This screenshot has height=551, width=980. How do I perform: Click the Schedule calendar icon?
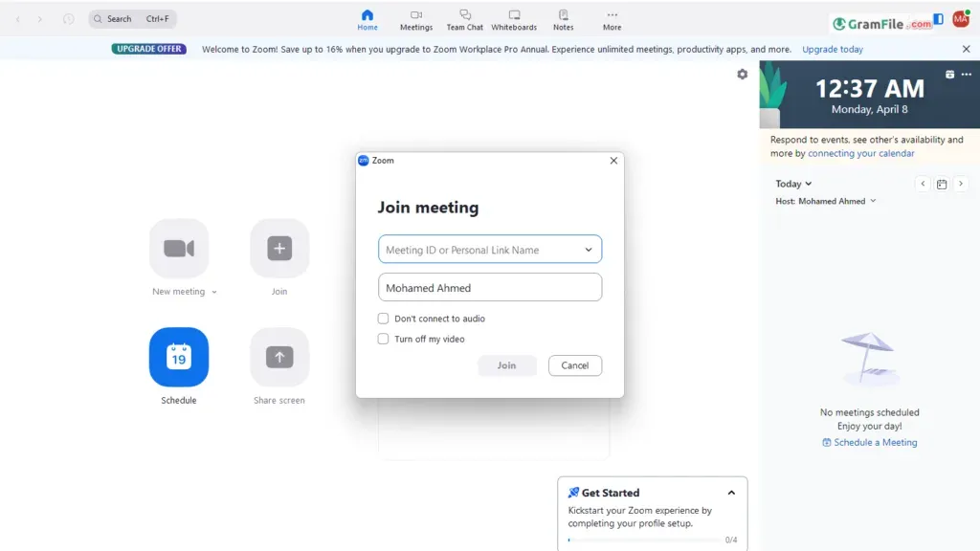(179, 358)
